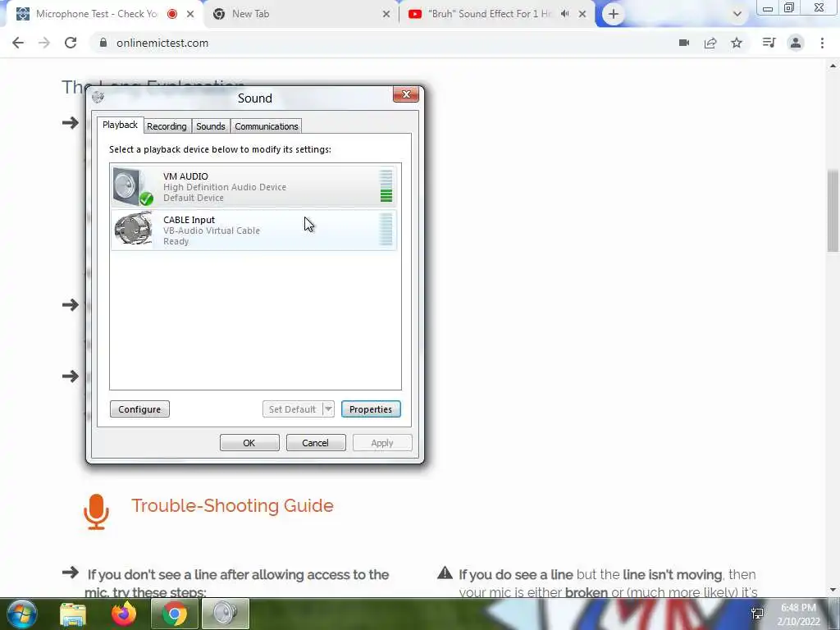The image size is (840, 630).
Task: Click the padlock site info icon
Action: click(103, 43)
